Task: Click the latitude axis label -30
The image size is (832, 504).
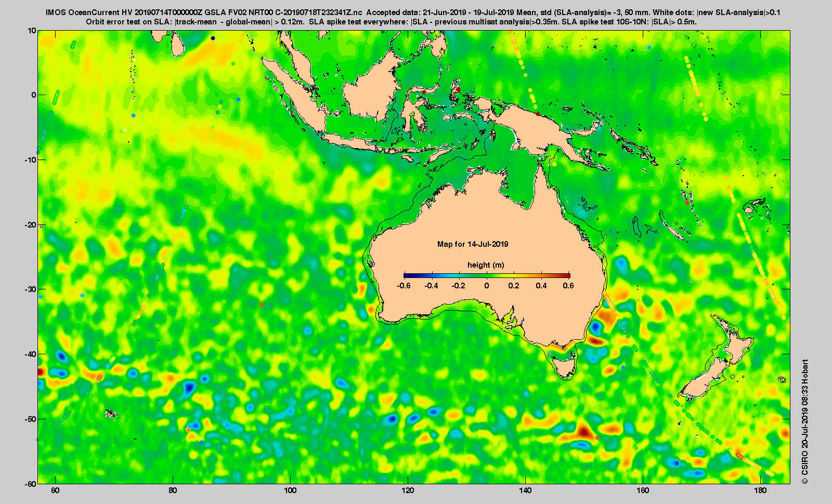Action: point(31,289)
